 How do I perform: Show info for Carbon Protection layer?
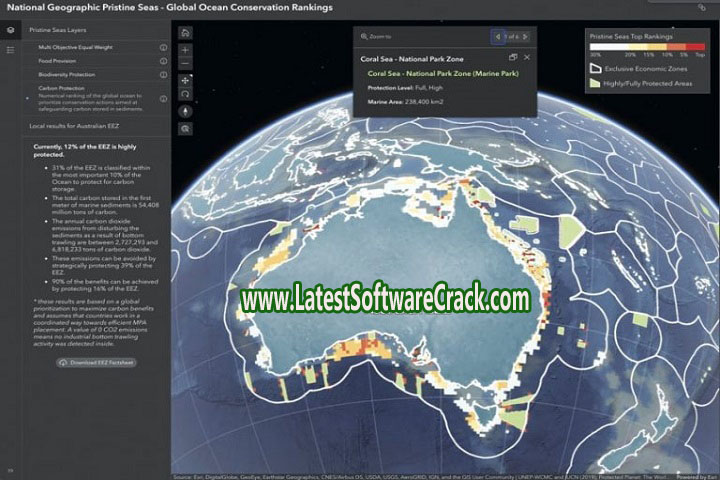click(x=163, y=88)
